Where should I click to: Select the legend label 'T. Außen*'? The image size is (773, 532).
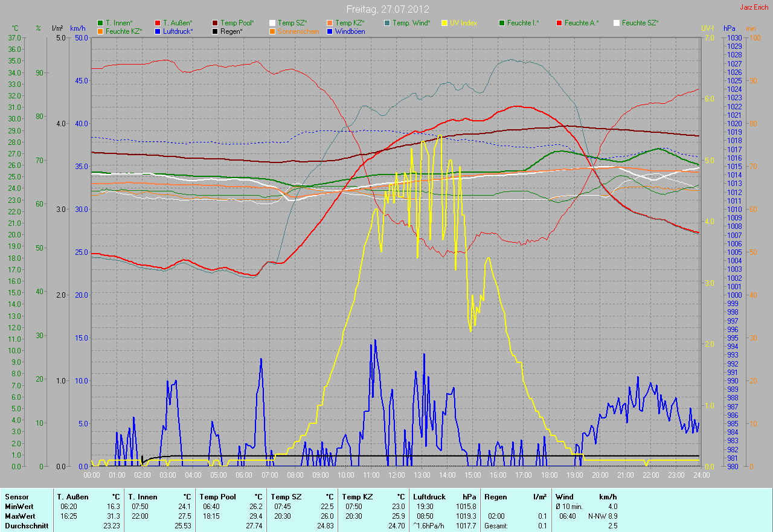178,23
